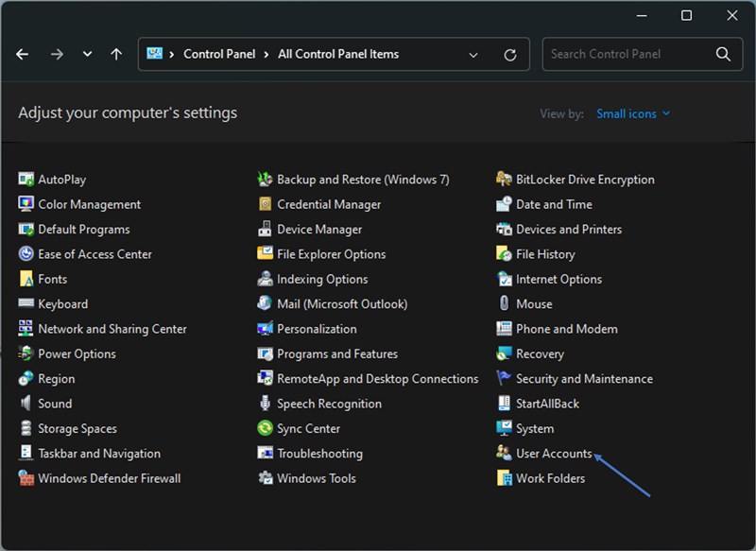This screenshot has width=756, height=551.
Task: Click the Ease of Access Center icon
Action: click(x=26, y=254)
